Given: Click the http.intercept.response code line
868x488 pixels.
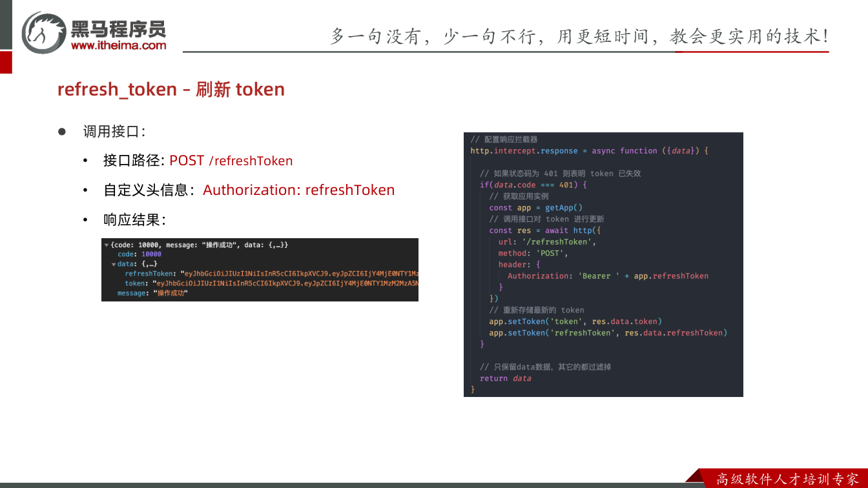Looking at the screenshot, I should click(x=590, y=150).
